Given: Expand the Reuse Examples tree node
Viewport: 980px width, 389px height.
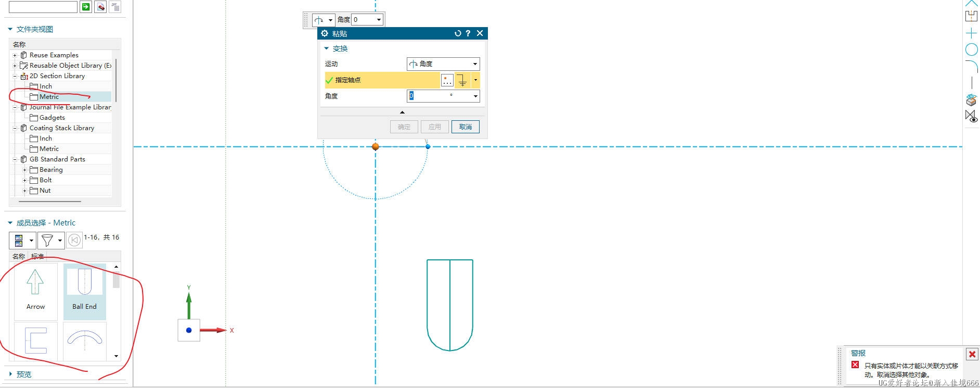Looking at the screenshot, I should pos(15,55).
